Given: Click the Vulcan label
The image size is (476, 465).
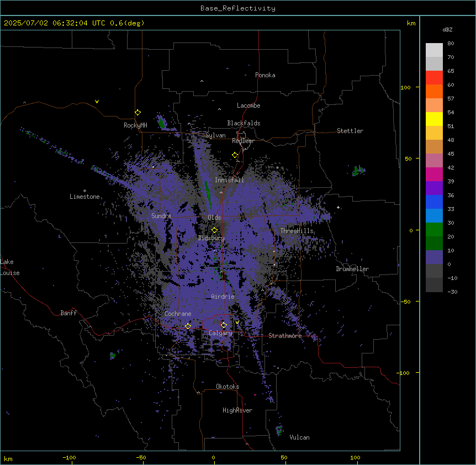Looking at the screenshot, I should pyautogui.click(x=300, y=437).
